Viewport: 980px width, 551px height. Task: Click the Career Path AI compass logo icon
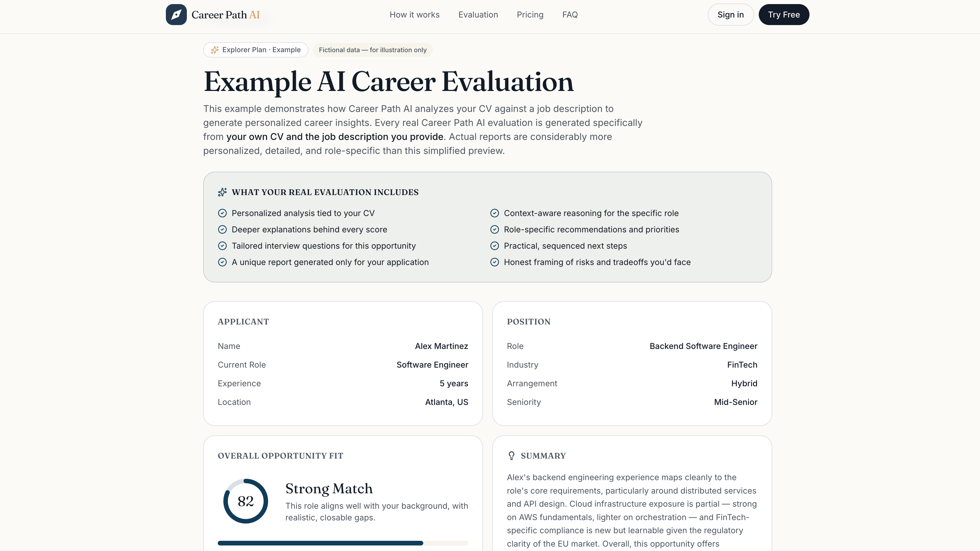coord(176,15)
